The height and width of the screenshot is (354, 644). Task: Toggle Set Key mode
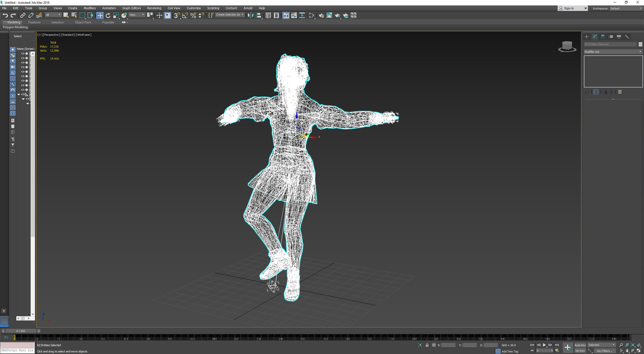(580, 351)
